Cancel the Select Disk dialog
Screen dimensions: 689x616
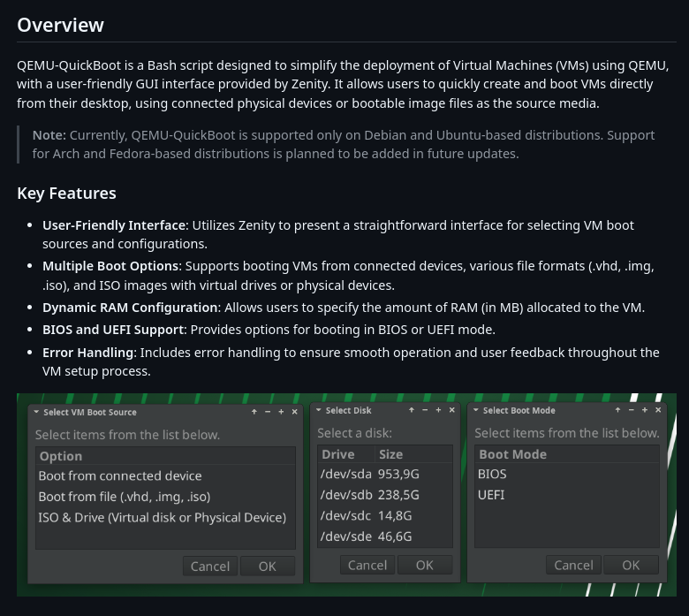click(367, 565)
